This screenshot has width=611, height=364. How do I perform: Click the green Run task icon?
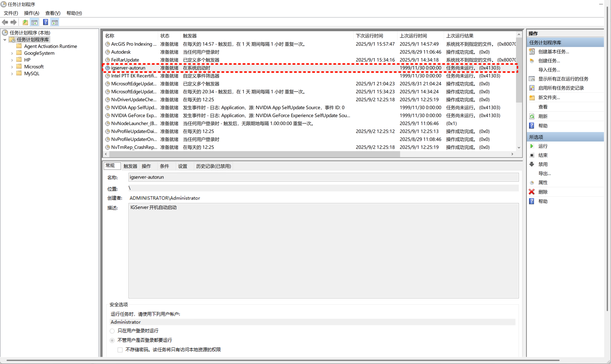point(532,146)
